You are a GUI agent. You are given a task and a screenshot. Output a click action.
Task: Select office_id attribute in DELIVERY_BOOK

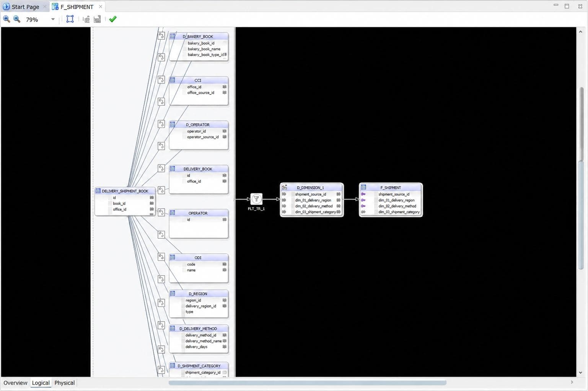[x=194, y=181]
